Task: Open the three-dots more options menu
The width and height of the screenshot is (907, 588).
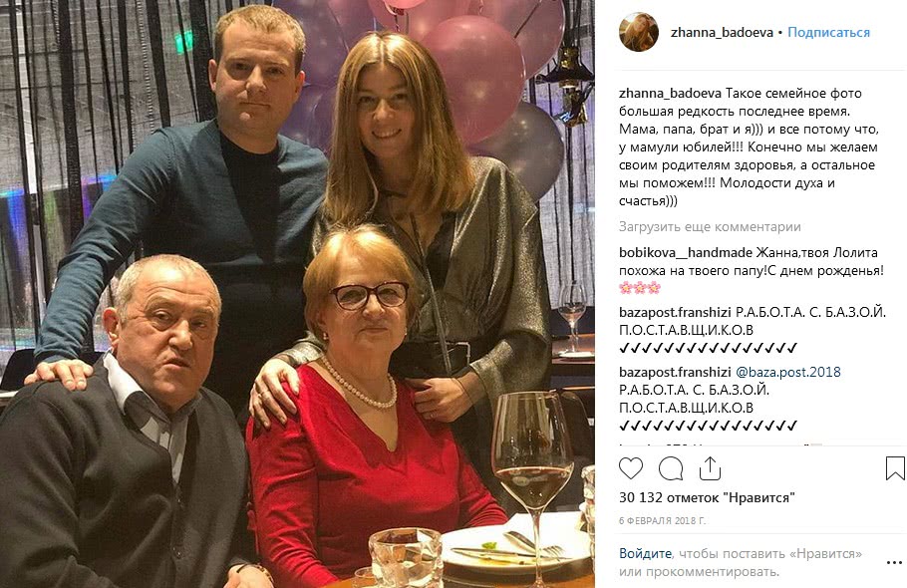Action: (894, 562)
